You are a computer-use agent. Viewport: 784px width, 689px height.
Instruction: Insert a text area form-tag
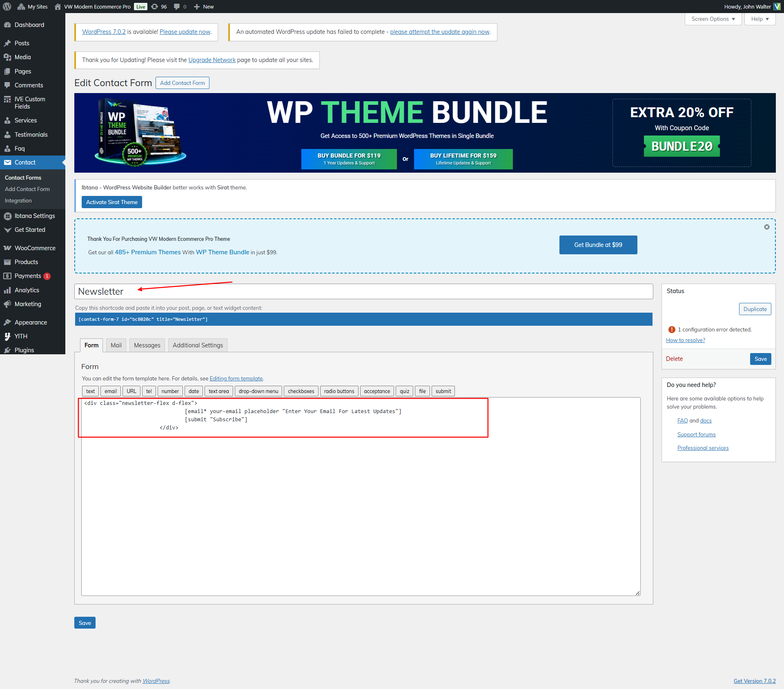point(219,391)
